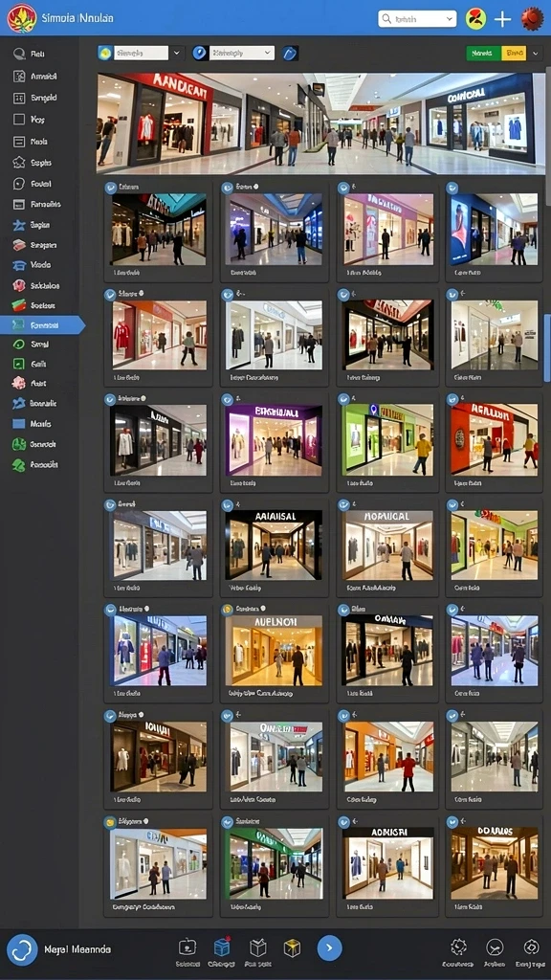Click the white plus icon in the header
Image resolution: width=551 pixels, height=980 pixels.
point(502,19)
